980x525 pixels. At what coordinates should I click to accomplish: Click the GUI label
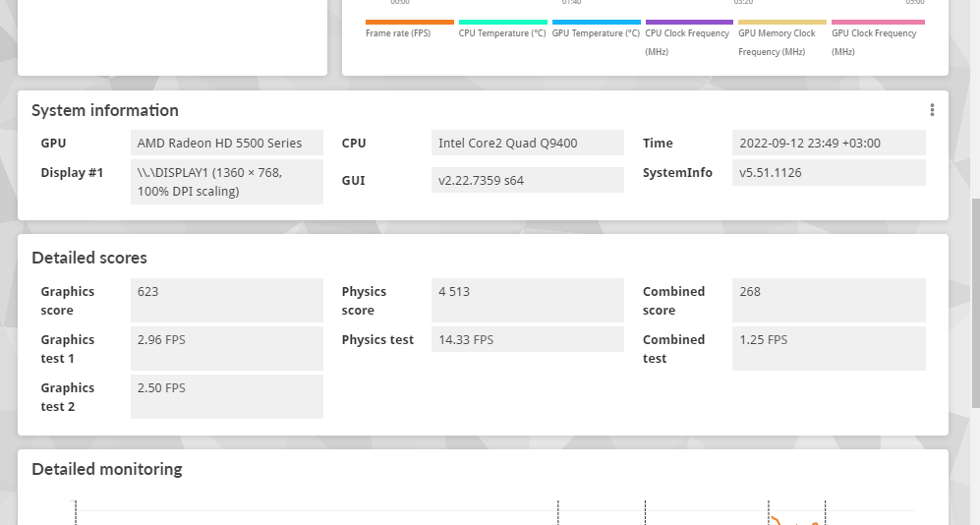[353, 181]
